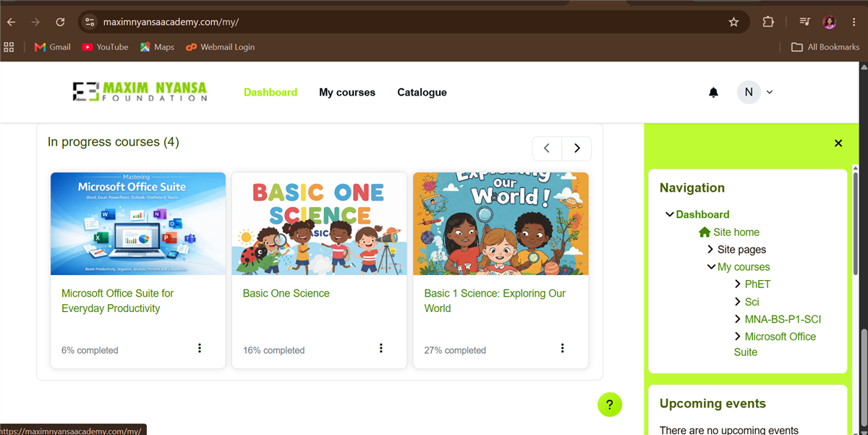Image resolution: width=868 pixels, height=435 pixels.
Task: Show next in-progress courses
Action: tap(576, 148)
